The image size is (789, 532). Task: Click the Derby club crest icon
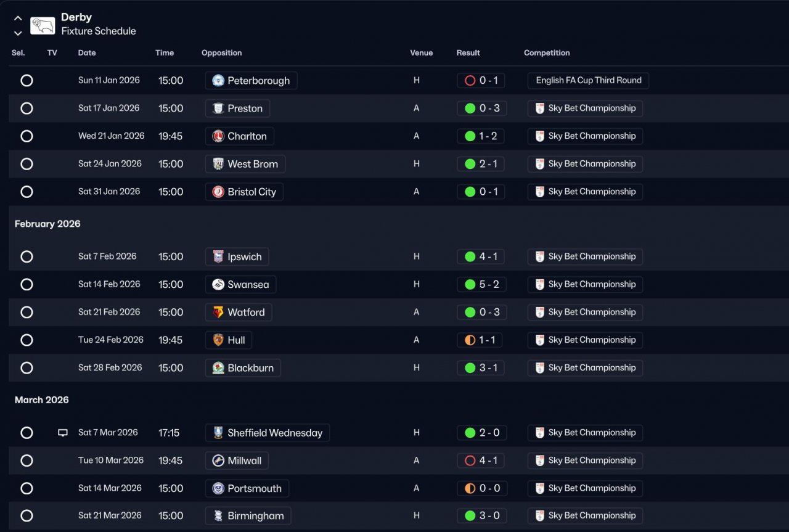[x=43, y=25]
